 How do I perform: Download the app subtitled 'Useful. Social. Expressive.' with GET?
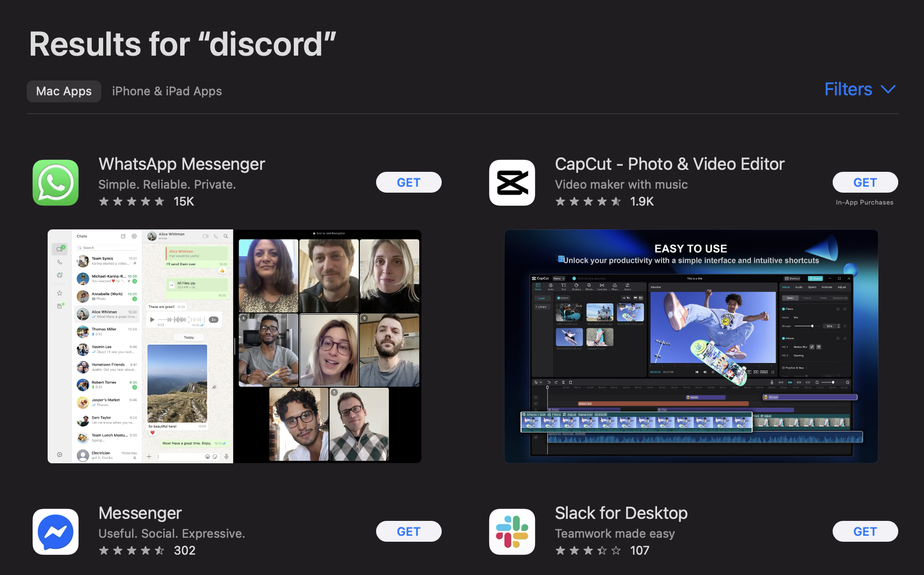coord(409,531)
